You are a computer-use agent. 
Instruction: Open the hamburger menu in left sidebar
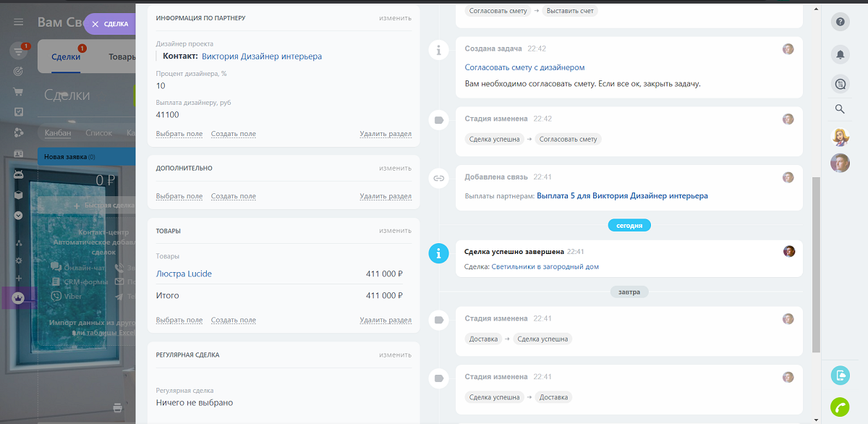(19, 22)
